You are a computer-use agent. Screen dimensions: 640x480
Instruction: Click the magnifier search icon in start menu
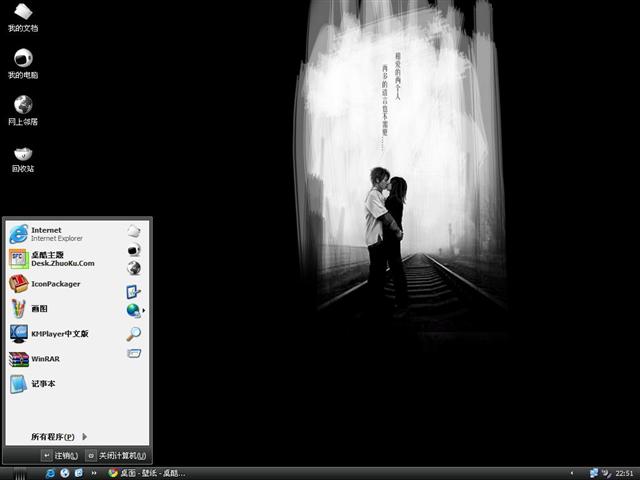[133, 333]
